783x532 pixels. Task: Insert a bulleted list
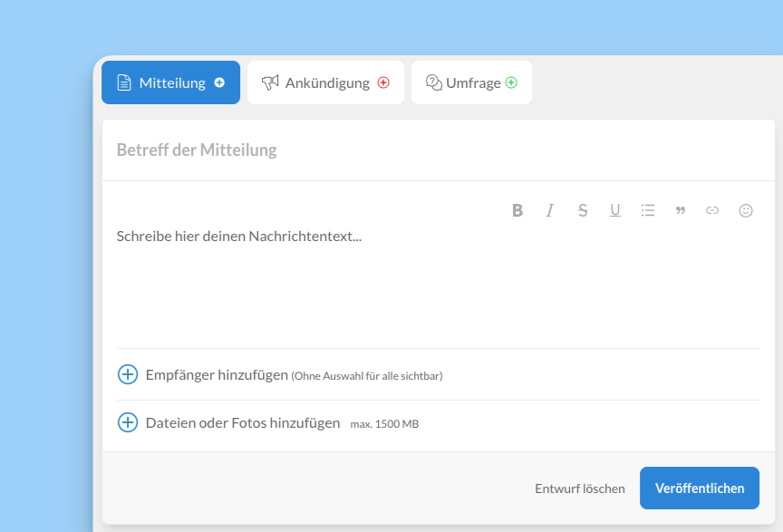point(648,210)
